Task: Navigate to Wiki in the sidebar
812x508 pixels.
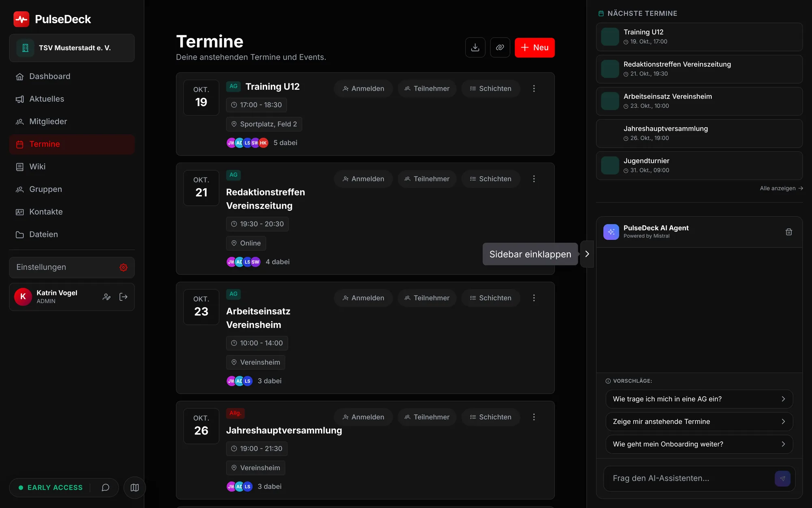Action: pos(72,167)
